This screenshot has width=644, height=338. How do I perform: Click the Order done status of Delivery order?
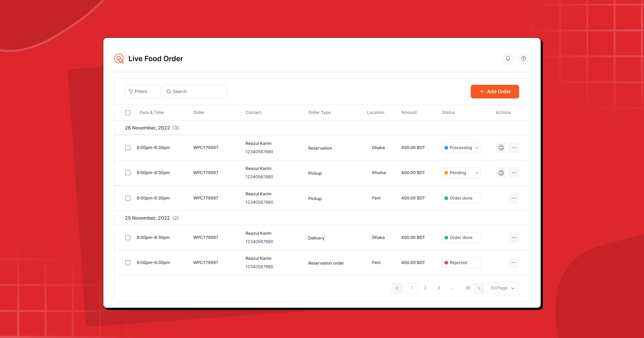(461, 237)
